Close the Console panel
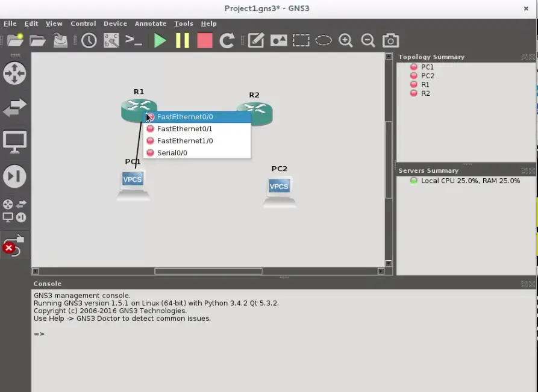 coord(532,284)
